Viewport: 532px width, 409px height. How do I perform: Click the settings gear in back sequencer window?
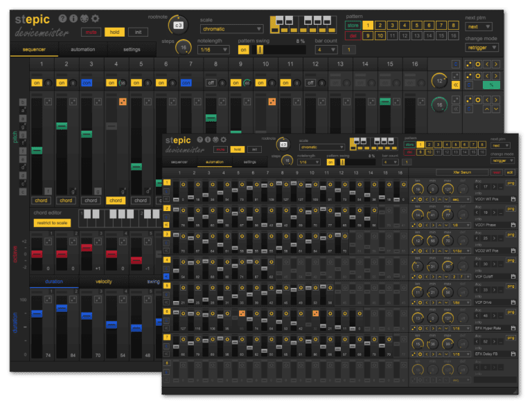pos(96,18)
